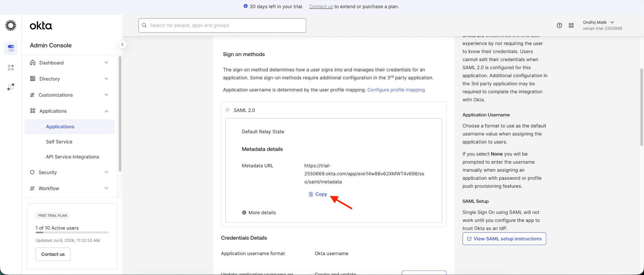This screenshot has width=644, height=275.
Task: Open the help question-mark icon
Action: point(559,25)
